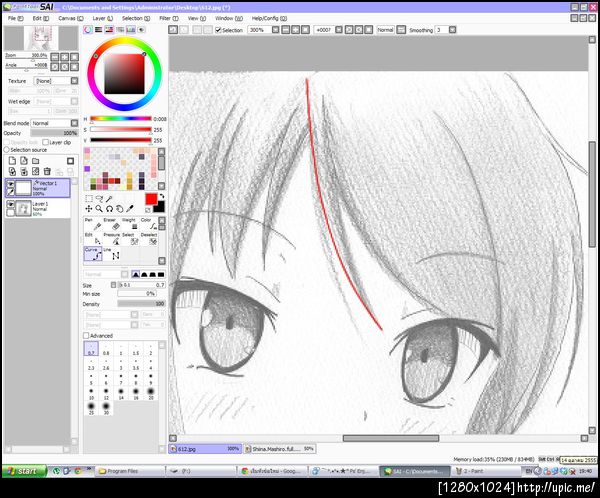The image size is (600, 498).
Task: Pick the Eyedropper color picker tool
Action: click(x=130, y=209)
